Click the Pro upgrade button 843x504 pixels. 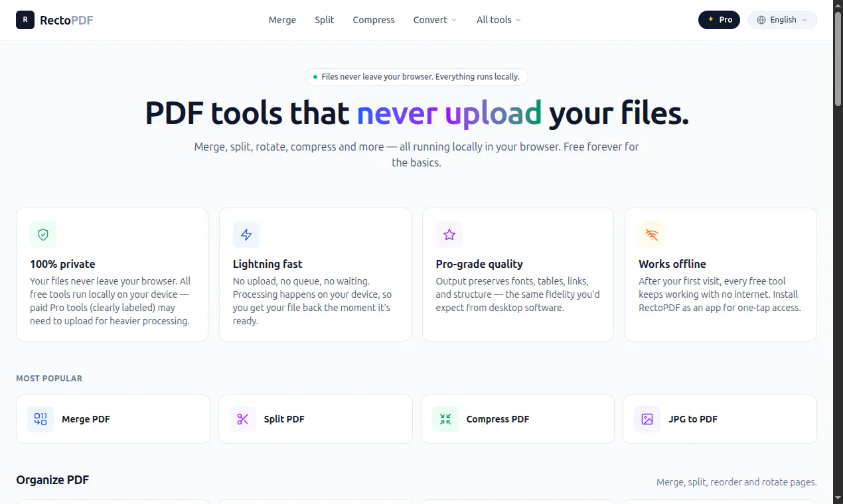click(x=719, y=20)
